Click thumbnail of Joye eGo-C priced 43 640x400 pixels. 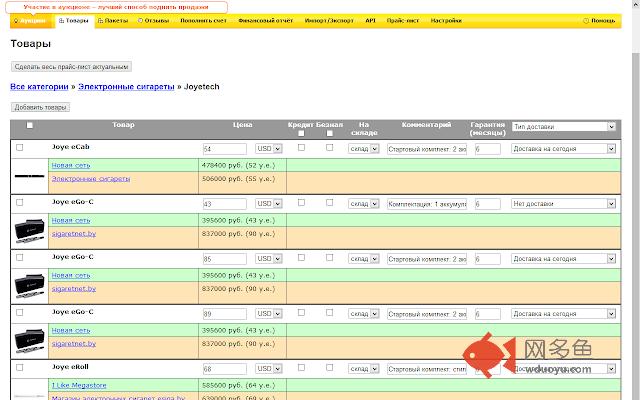(29, 231)
